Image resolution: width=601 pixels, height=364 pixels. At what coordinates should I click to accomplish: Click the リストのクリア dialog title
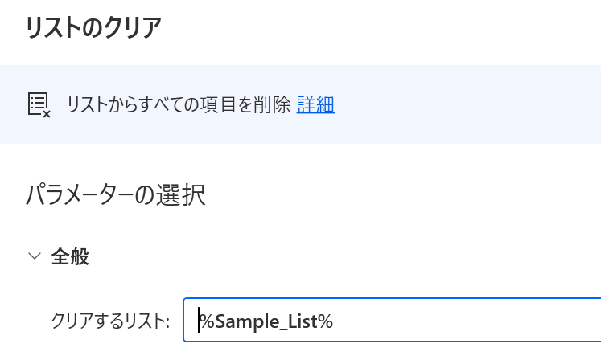click(x=93, y=27)
